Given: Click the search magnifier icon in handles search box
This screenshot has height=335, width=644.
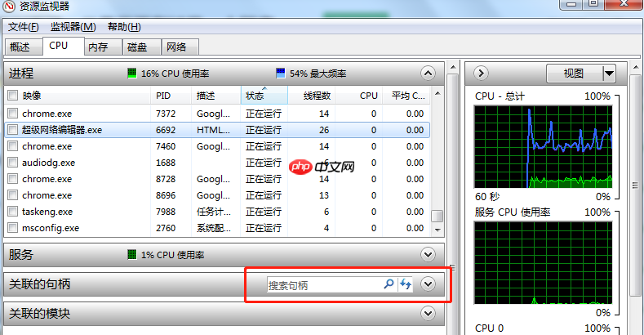Looking at the screenshot, I should [x=389, y=284].
